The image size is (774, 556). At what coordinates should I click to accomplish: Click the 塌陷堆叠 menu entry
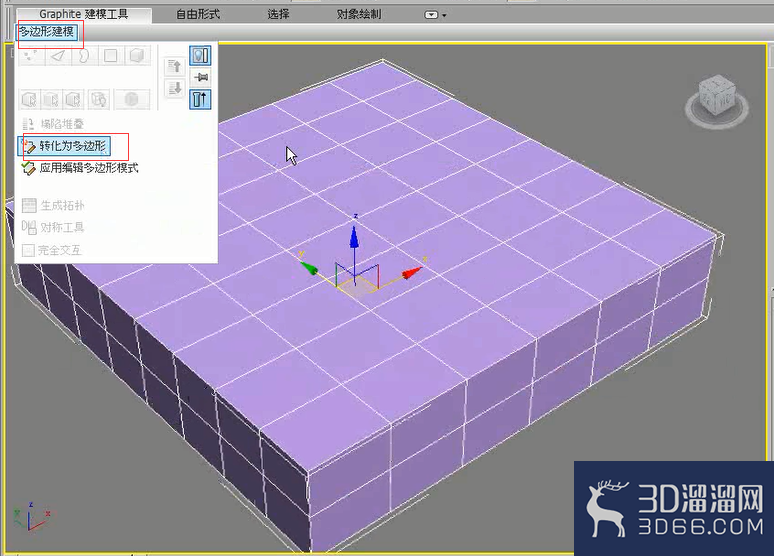[53, 124]
